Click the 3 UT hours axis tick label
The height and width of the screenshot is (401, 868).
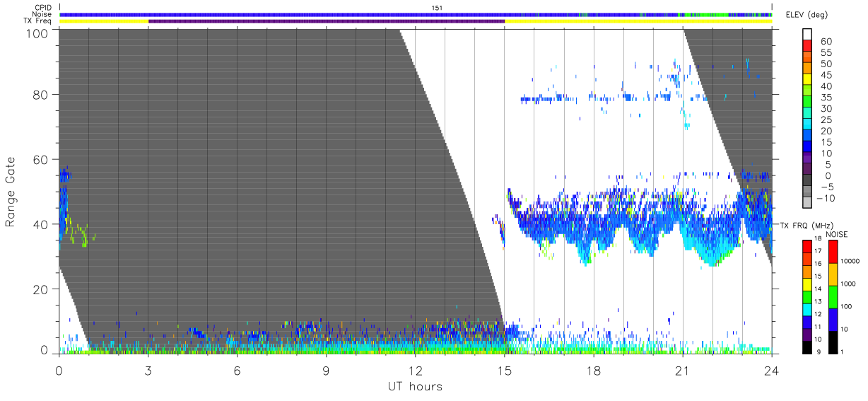click(148, 371)
